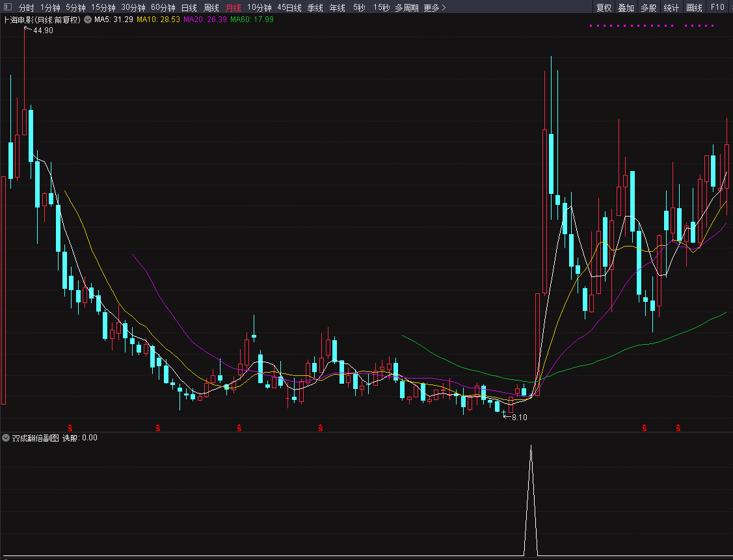The image size is (733, 560).
Task: Click the MA10: 28.53 label
Action: (x=158, y=20)
